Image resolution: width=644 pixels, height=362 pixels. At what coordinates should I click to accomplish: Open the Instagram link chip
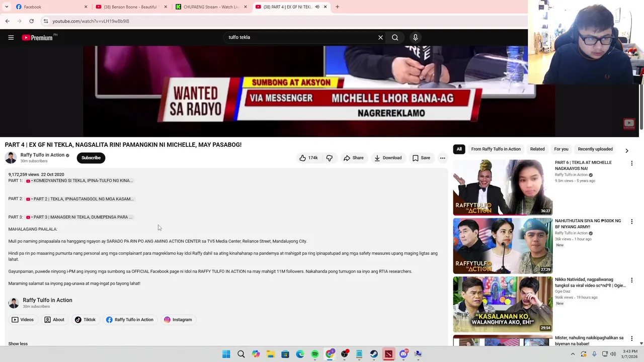point(178,320)
